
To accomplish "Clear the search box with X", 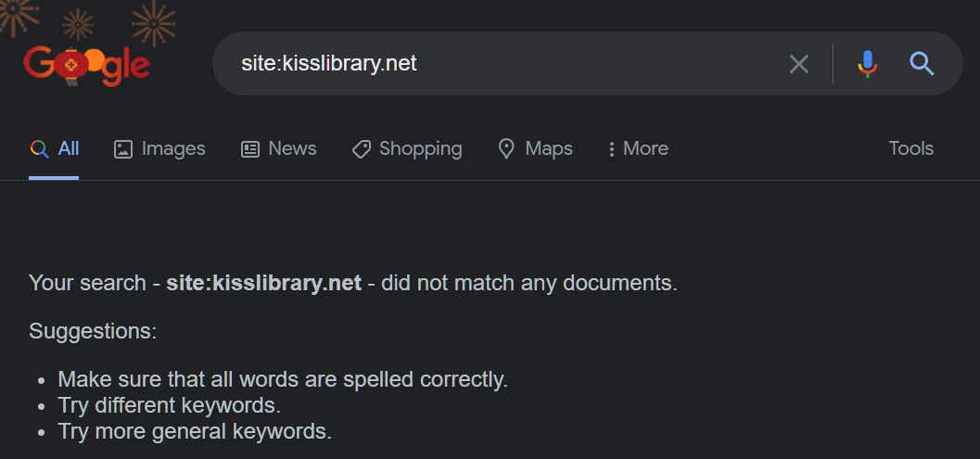I will click(x=799, y=64).
